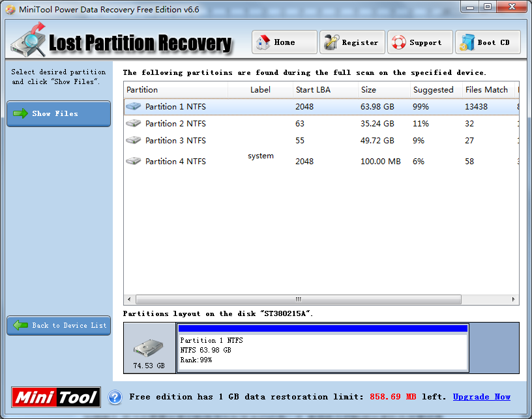Click the 58 files match value
The image size is (532, 419).
[x=469, y=162]
